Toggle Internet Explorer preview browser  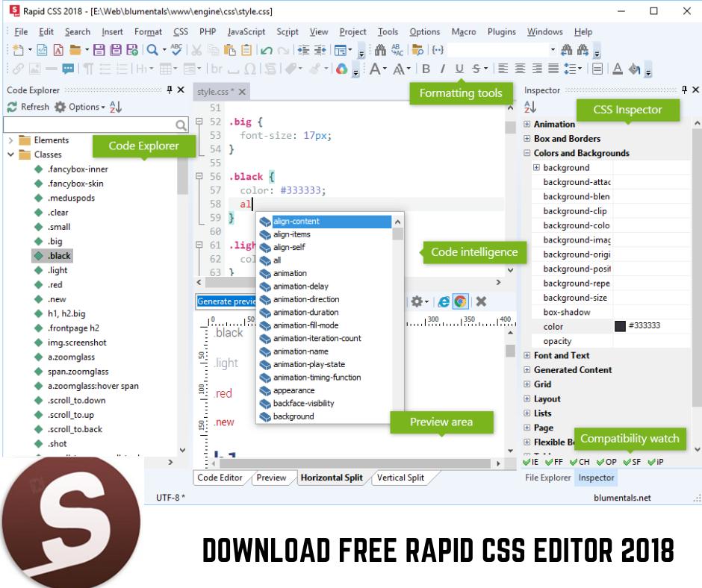tap(444, 301)
